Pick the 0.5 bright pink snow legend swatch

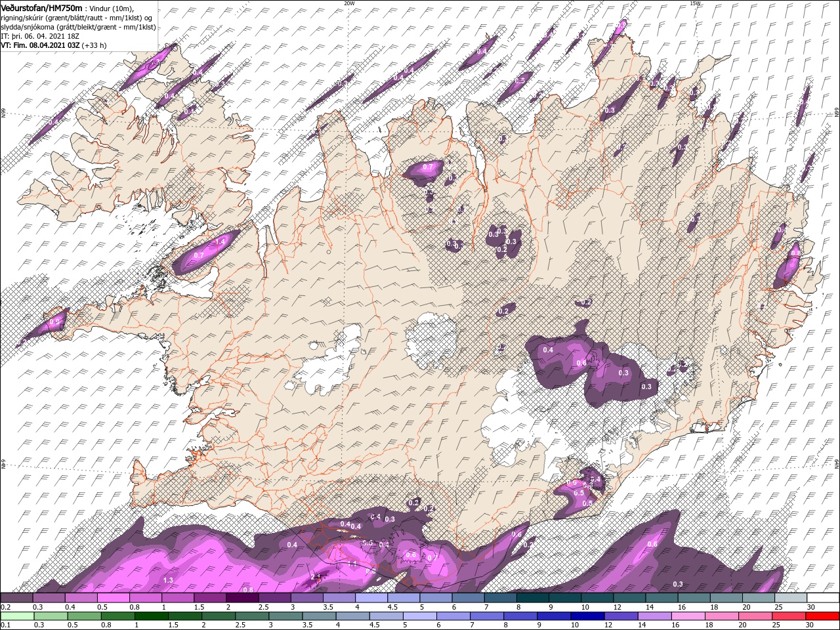[114, 598]
